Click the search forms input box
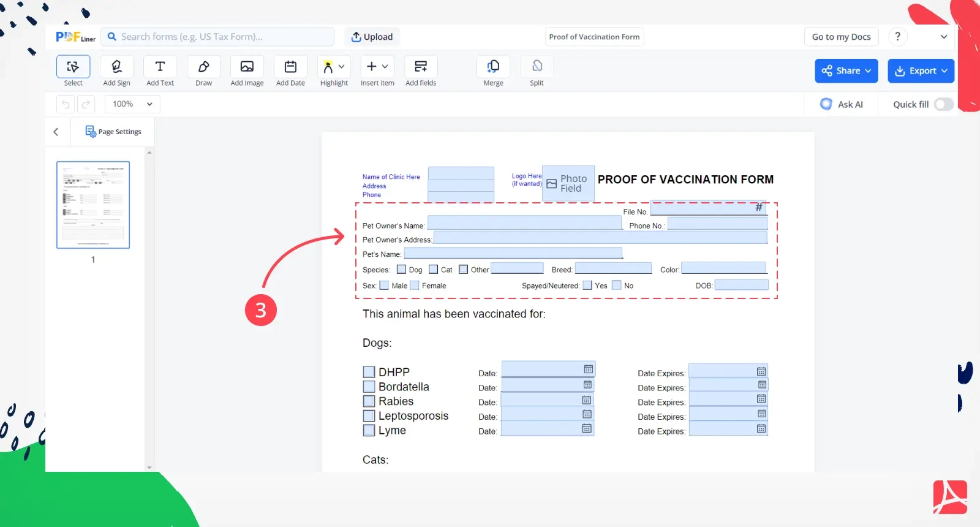This screenshot has width=980, height=527. 218,37
